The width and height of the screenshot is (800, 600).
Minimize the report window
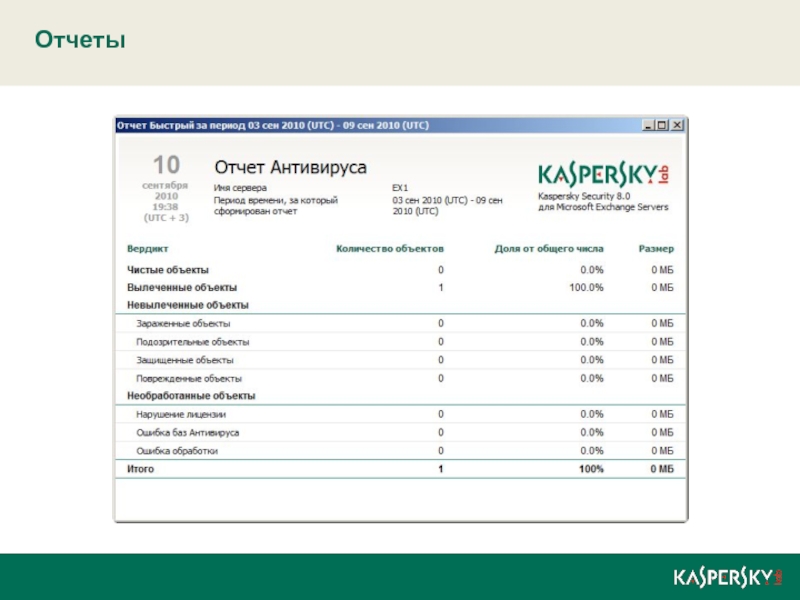click(648, 125)
